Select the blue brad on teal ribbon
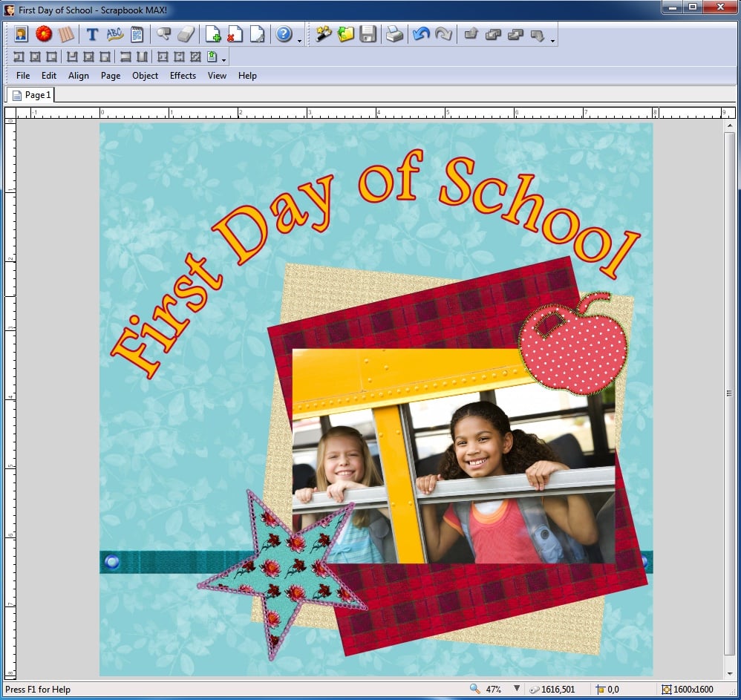Image resolution: width=741 pixels, height=700 pixels. click(x=111, y=562)
